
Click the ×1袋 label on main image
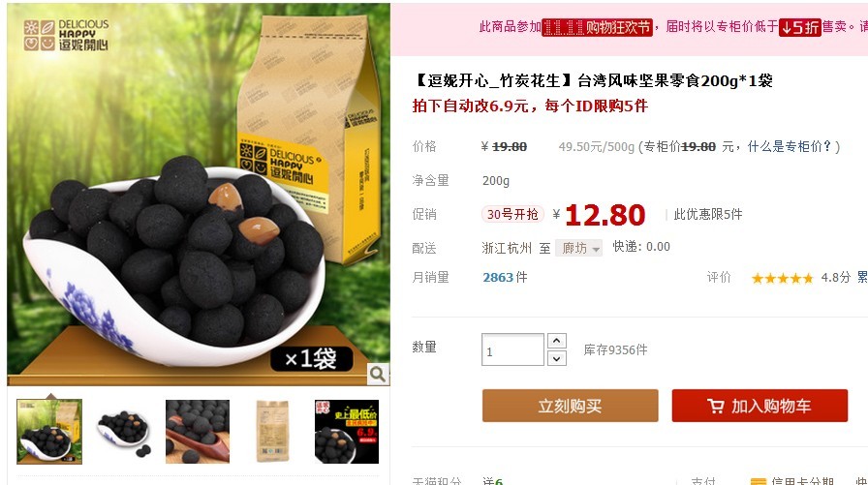point(311,359)
